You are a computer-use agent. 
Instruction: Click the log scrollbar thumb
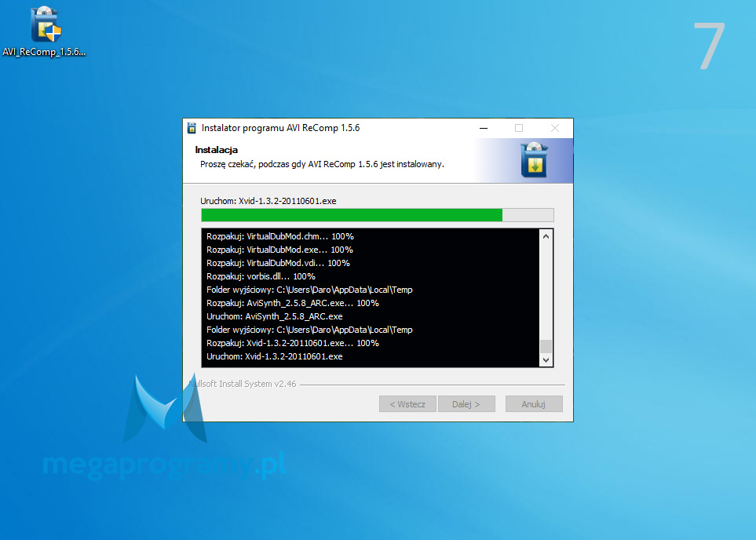coord(546,347)
